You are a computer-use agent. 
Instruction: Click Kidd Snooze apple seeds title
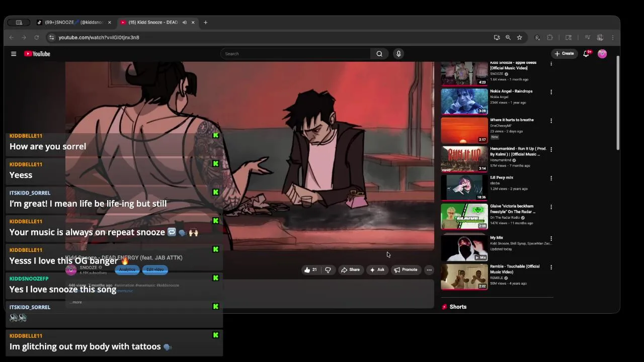point(513,65)
